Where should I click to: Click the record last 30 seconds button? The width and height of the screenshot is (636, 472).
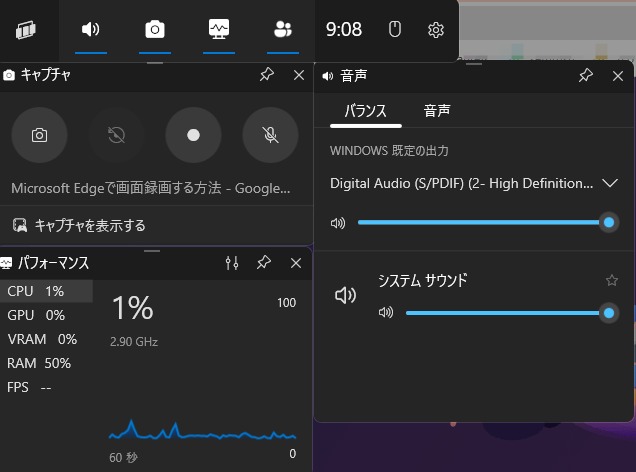point(116,135)
